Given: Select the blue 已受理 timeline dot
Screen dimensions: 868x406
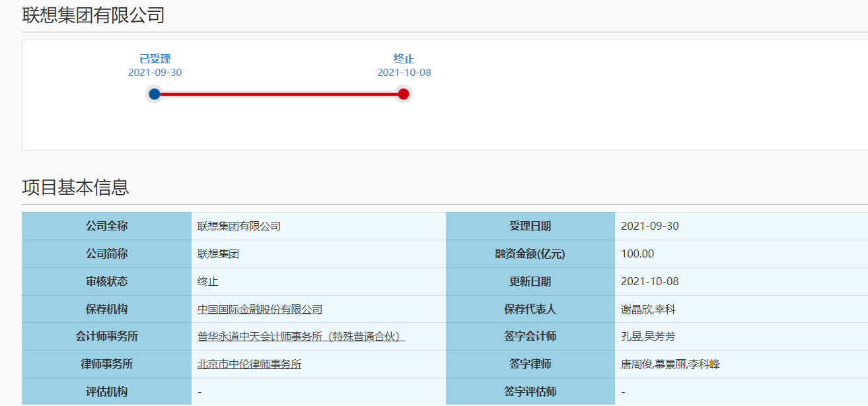Looking at the screenshot, I should 155,94.
